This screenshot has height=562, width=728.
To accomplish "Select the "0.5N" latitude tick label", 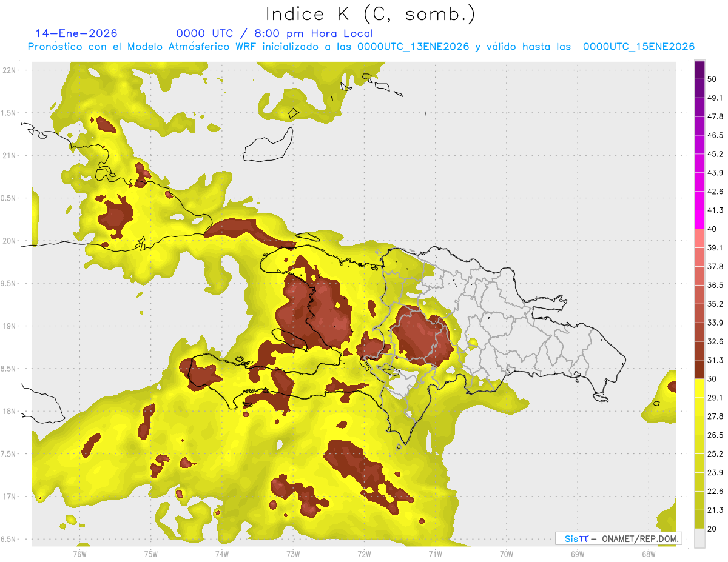I will coord(9,198).
